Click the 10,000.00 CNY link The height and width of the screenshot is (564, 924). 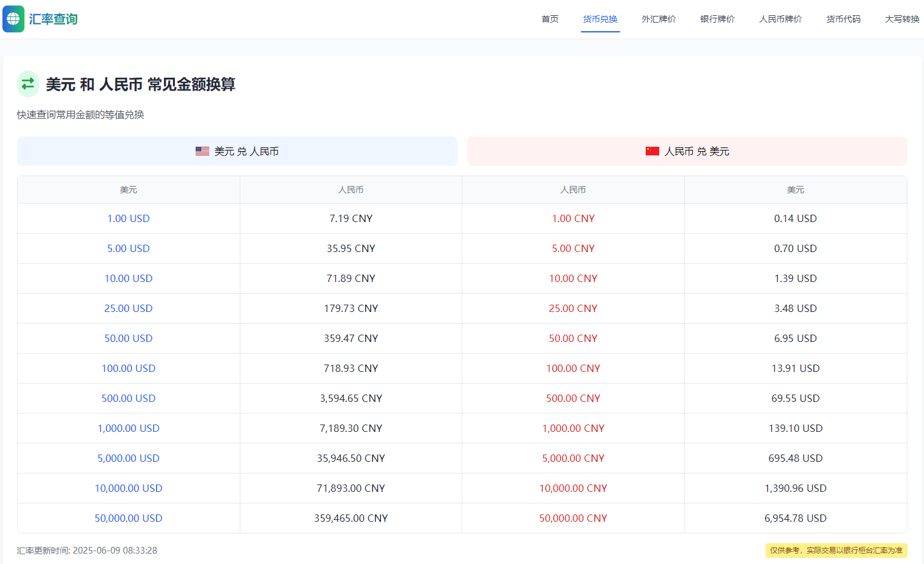(573, 488)
